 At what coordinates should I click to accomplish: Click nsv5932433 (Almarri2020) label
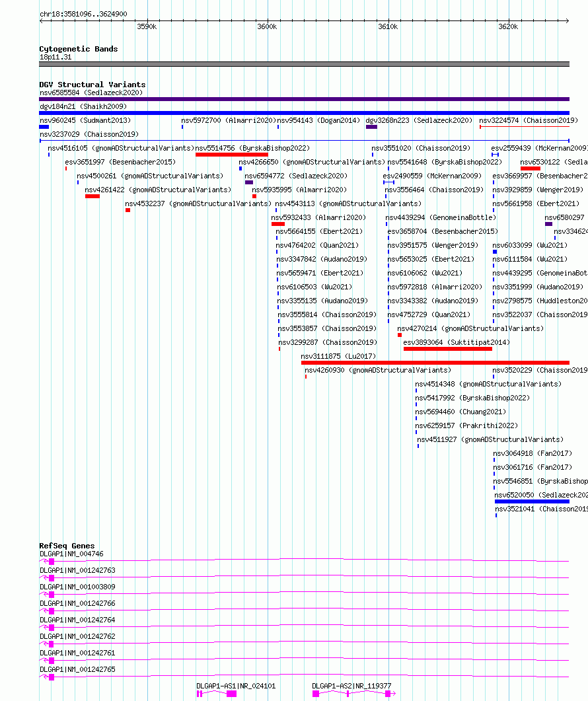click(318, 217)
